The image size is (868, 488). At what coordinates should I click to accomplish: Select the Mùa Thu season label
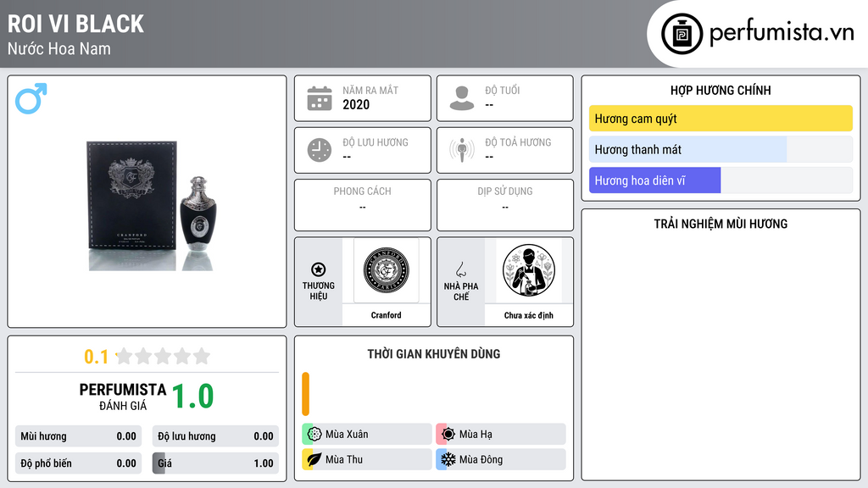(344, 459)
